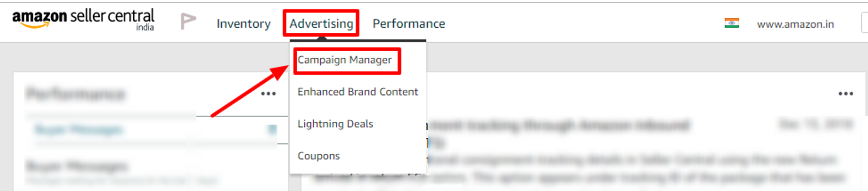This screenshot has width=868, height=191.
Task: Choose Enhanced Brand Content
Action: 358,92
